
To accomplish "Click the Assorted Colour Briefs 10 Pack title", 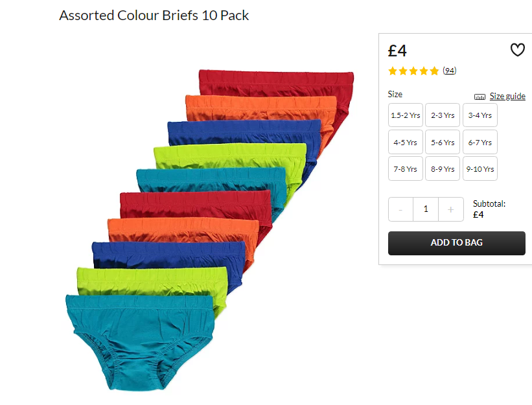I will [154, 16].
